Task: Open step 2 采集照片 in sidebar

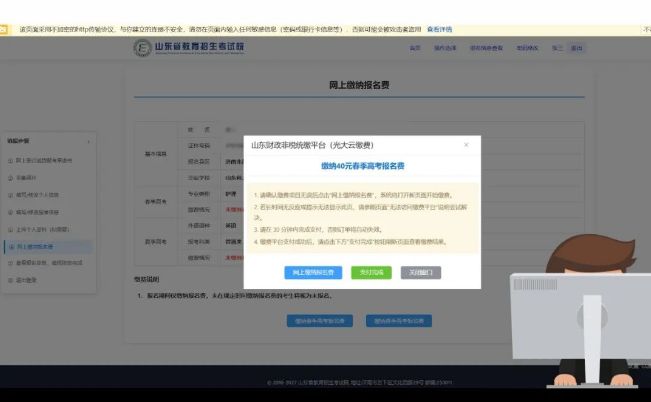Action: 22,178
